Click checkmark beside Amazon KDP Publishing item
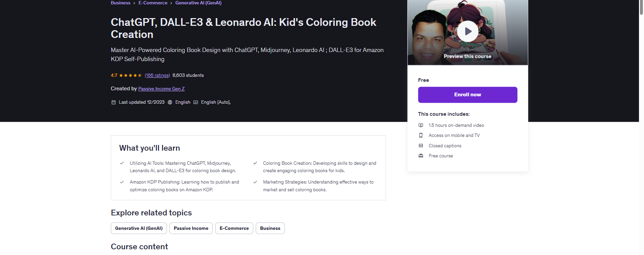Image resolution: width=644 pixels, height=255 pixels. point(122,182)
